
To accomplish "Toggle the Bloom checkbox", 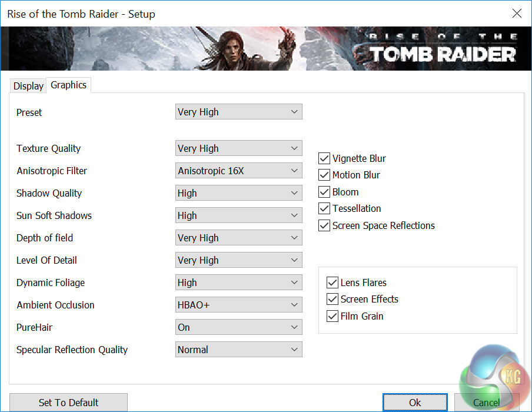I will (x=324, y=192).
